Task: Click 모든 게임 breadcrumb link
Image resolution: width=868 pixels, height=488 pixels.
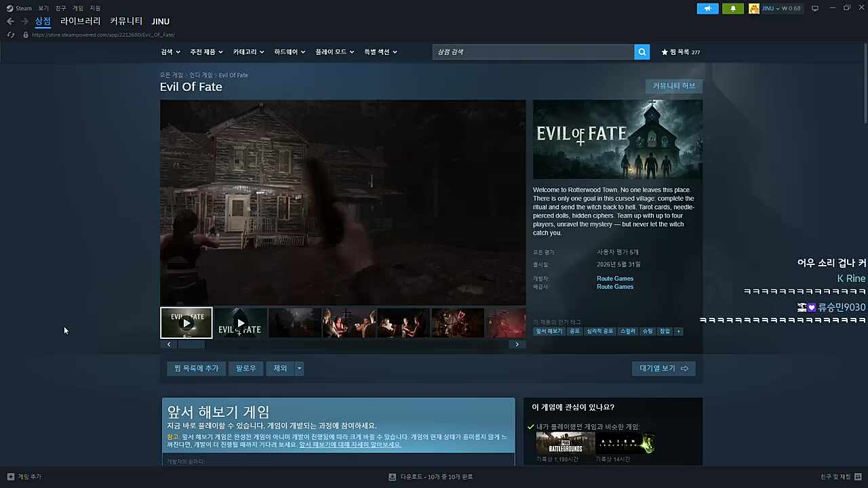Action: pyautogui.click(x=171, y=75)
